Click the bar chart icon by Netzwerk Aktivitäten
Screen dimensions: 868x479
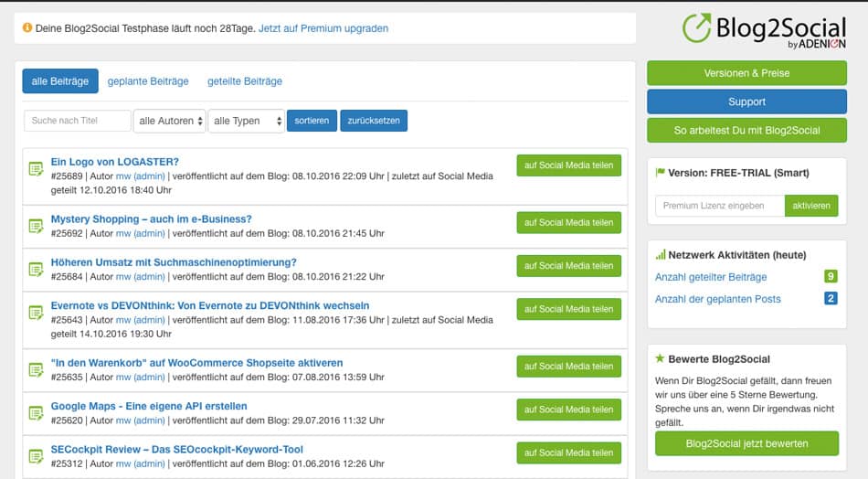point(661,255)
